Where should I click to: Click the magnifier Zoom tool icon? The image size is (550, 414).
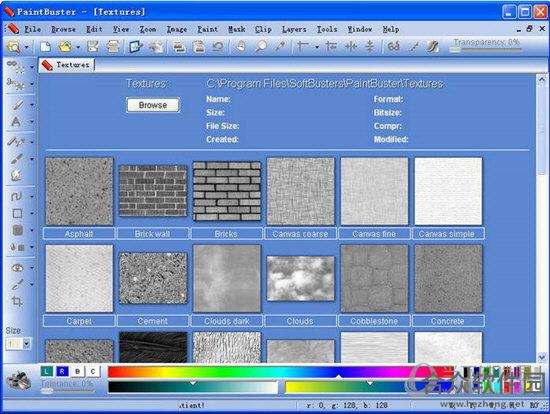(261, 47)
